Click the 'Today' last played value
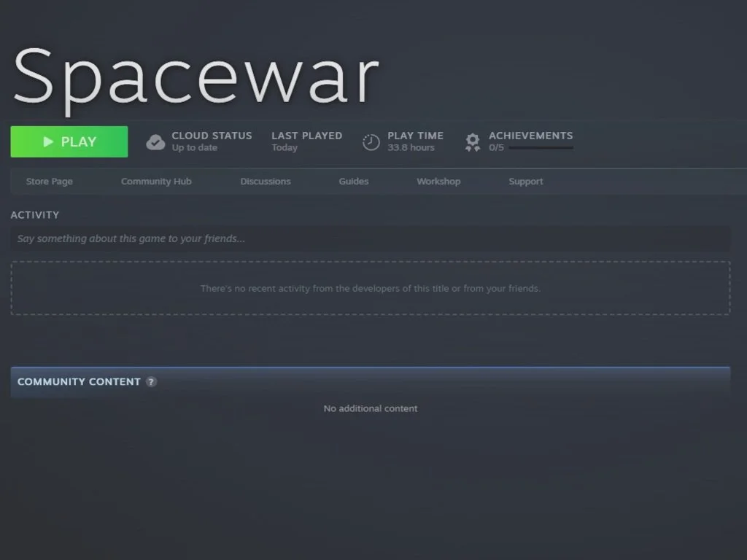Image resolution: width=747 pixels, height=560 pixels. 285,147
